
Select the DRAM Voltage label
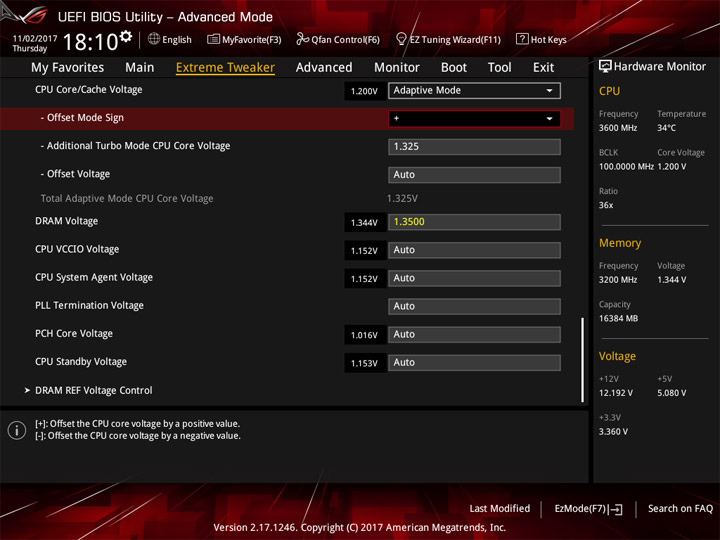pyautogui.click(x=67, y=221)
